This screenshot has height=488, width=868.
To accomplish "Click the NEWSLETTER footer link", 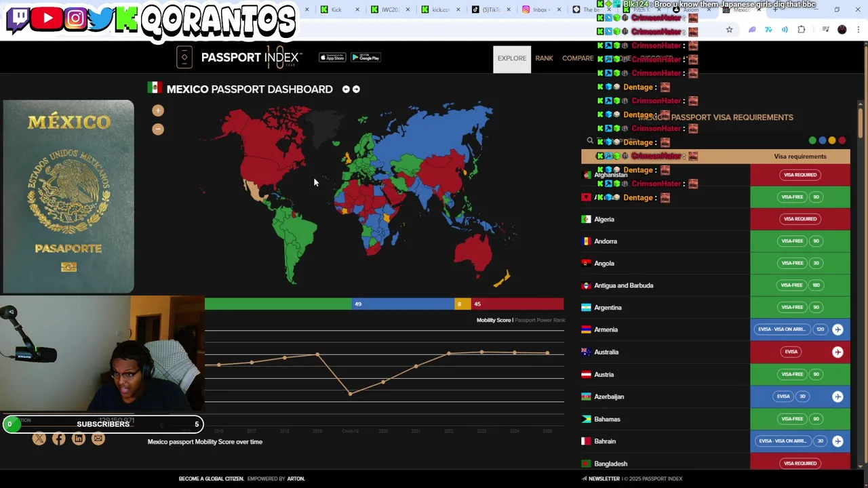I will (x=604, y=479).
